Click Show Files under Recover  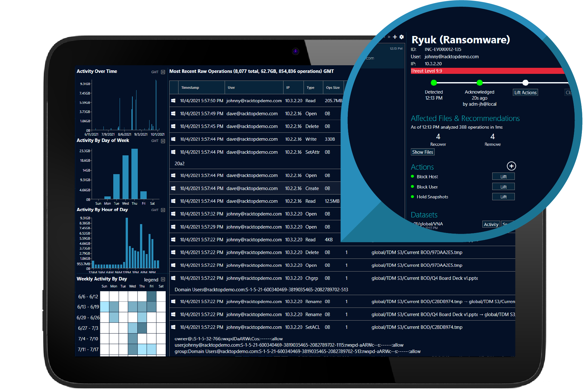423,152
